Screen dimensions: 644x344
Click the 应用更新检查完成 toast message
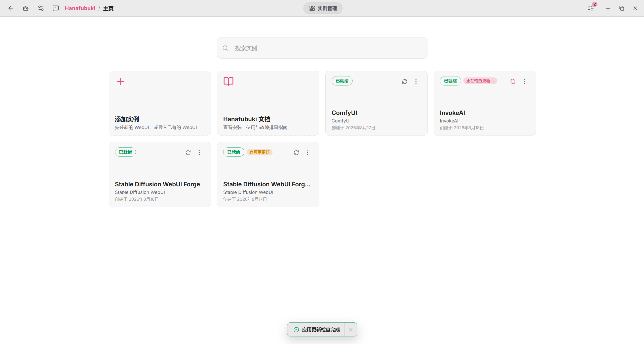click(x=321, y=330)
